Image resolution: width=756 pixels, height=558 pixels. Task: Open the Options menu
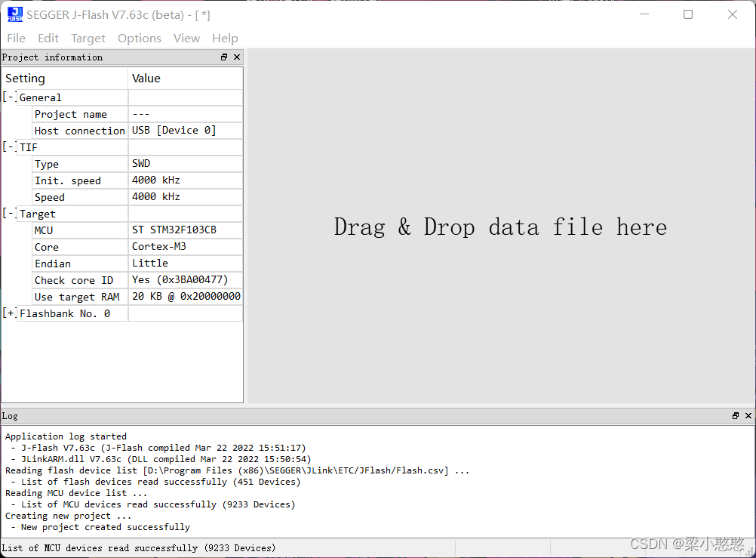[140, 39]
